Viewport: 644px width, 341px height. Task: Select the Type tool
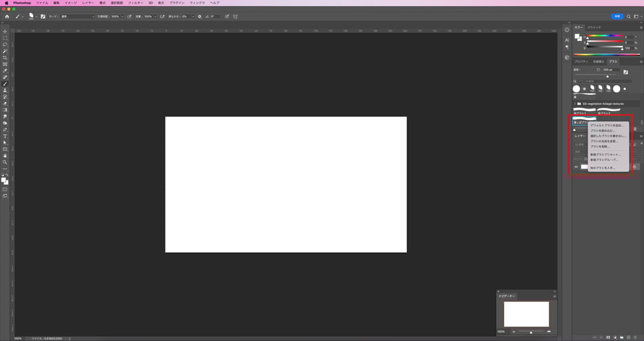5,136
